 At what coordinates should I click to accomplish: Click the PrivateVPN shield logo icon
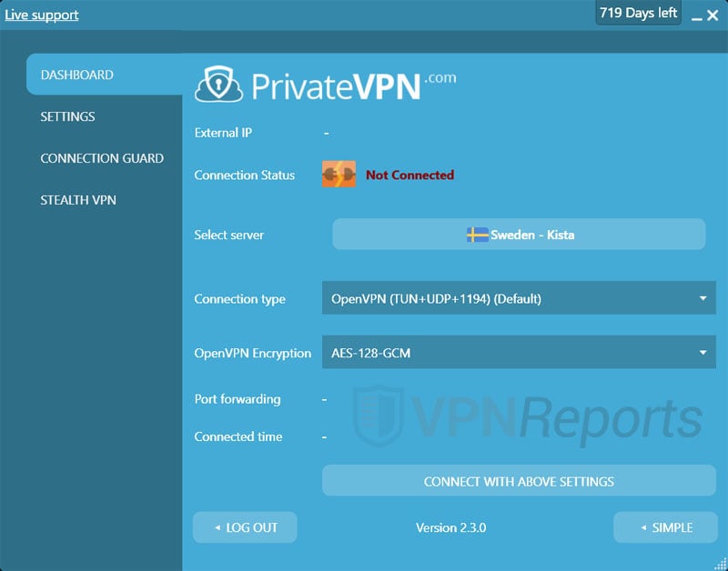pyautogui.click(x=218, y=85)
